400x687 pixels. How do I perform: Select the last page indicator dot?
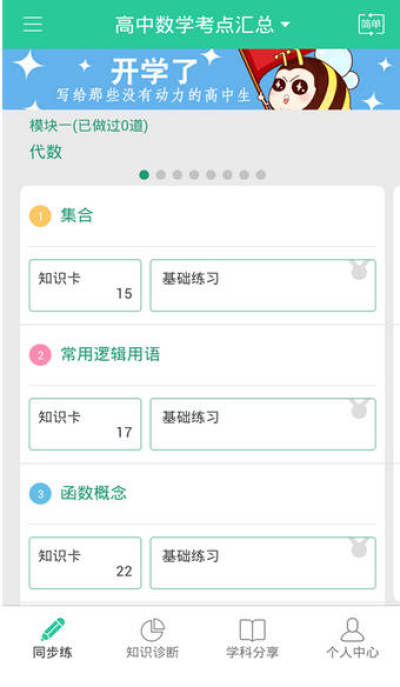(261, 175)
